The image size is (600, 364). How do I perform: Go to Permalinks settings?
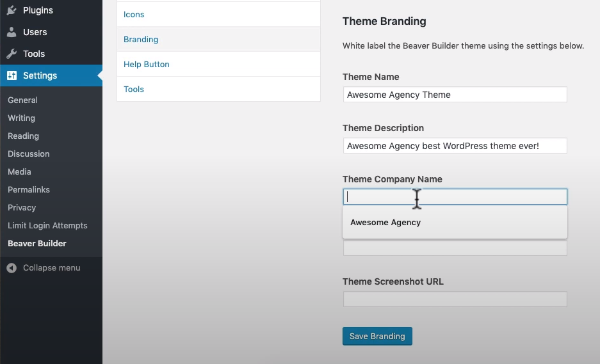point(28,189)
